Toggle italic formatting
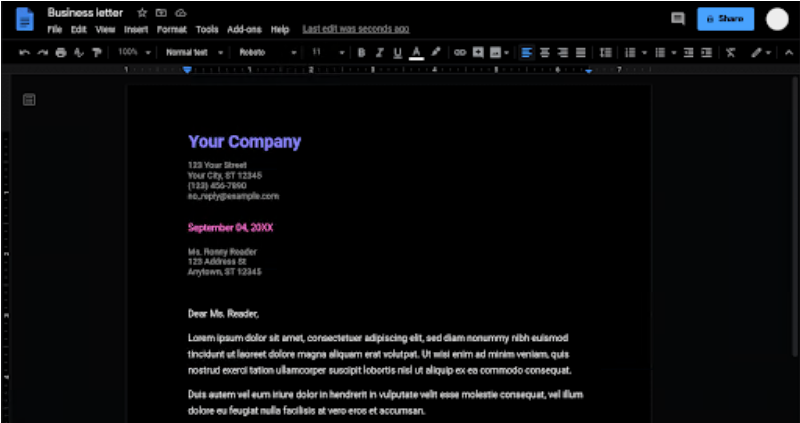The height and width of the screenshot is (423, 800). tap(379, 52)
